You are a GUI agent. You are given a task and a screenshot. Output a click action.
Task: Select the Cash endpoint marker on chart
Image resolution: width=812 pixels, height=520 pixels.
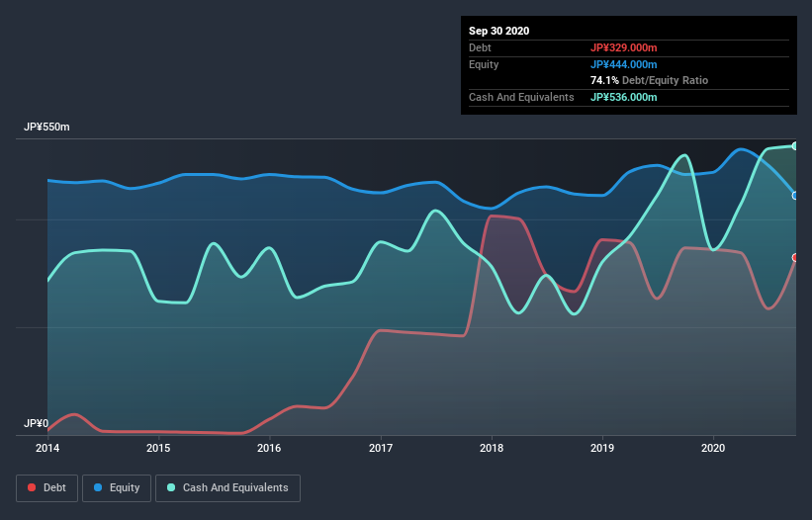coord(795,146)
